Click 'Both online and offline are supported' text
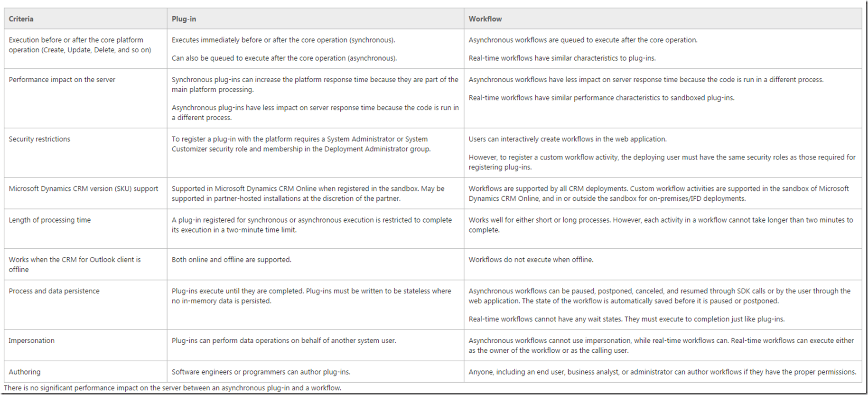868x395 pixels. 232,260
